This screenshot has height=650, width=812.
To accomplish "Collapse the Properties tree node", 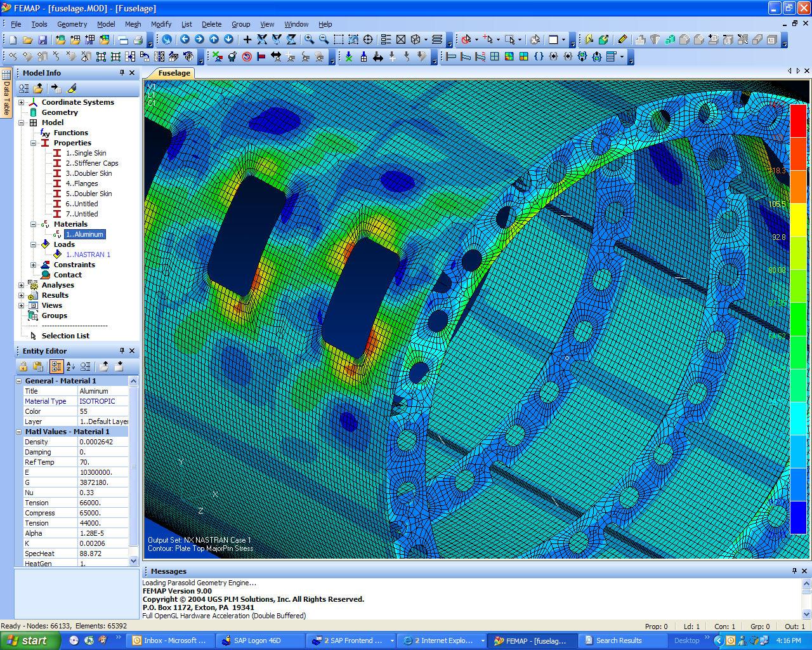I will 34,143.
